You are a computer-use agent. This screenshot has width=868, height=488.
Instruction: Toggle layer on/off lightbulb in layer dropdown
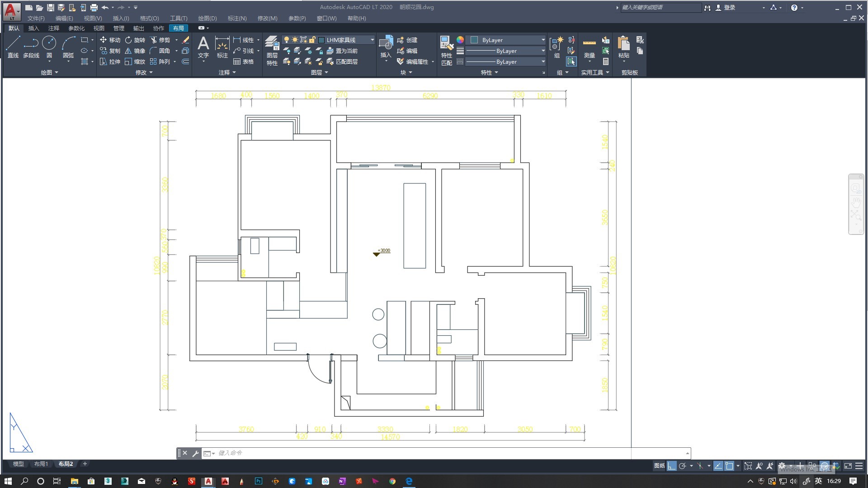click(286, 40)
